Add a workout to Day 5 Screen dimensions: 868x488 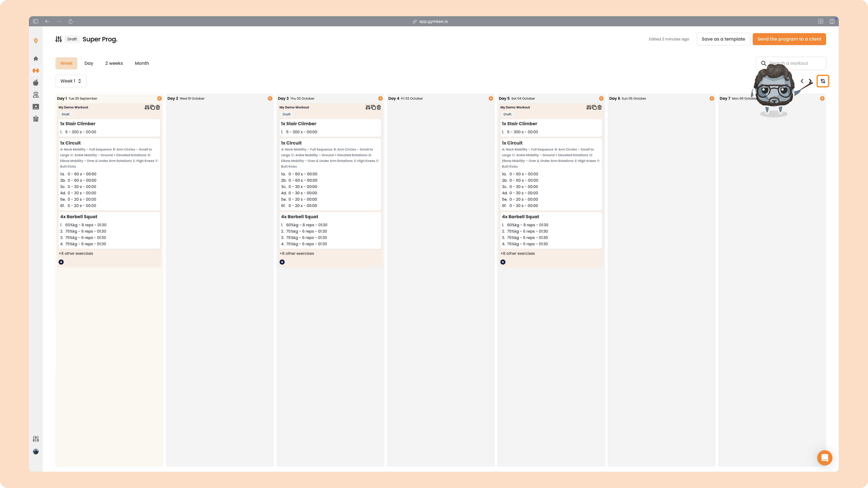(601, 98)
